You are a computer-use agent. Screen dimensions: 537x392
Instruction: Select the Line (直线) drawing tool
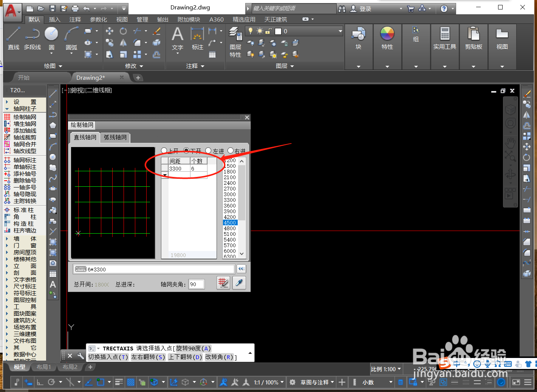pos(13,38)
